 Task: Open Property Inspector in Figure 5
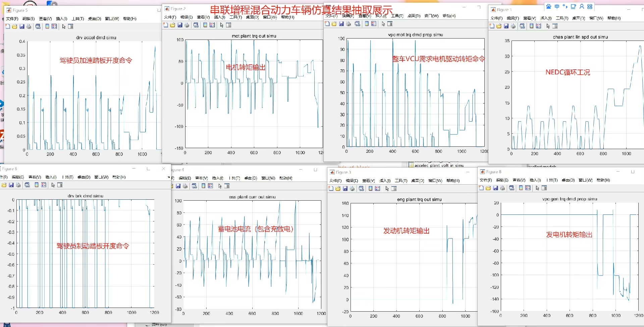[x=71, y=26]
